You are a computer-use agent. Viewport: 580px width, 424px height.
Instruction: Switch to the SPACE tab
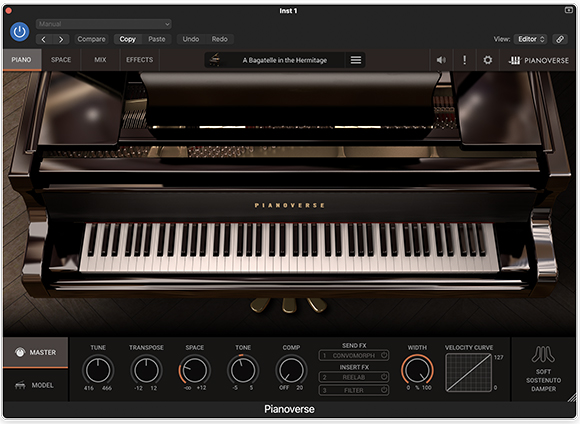[61, 60]
